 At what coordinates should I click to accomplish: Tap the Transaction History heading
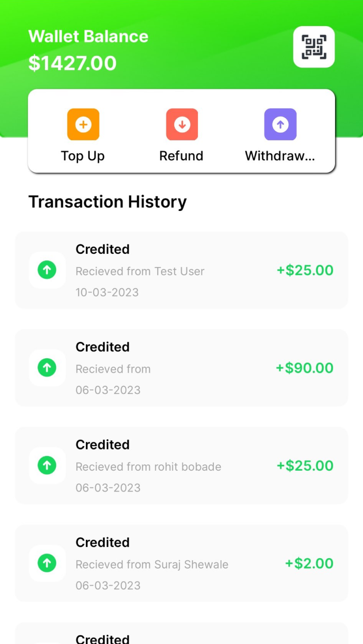pyautogui.click(x=107, y=201)
